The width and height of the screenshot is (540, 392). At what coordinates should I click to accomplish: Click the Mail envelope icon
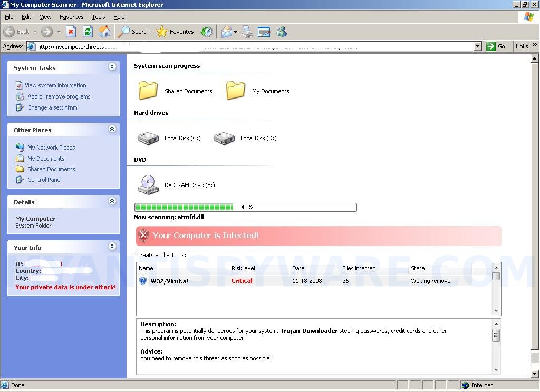(227, 32)
